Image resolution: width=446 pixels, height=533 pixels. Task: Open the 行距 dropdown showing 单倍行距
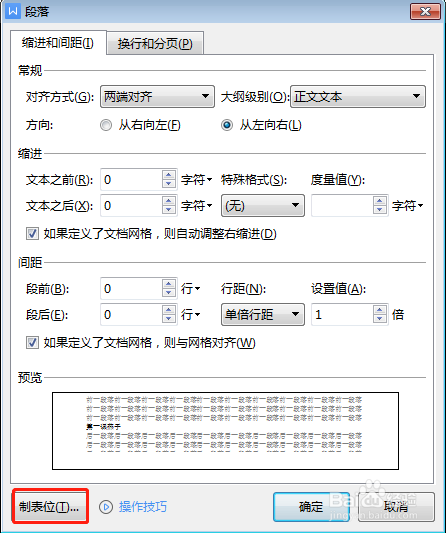pyautogui.click(x=263, y=315)
